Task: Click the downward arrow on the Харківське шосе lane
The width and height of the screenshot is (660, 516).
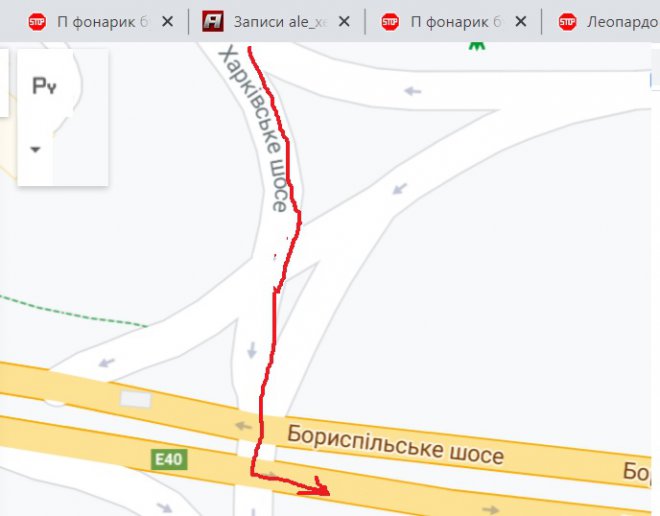Action: [252, 350]
